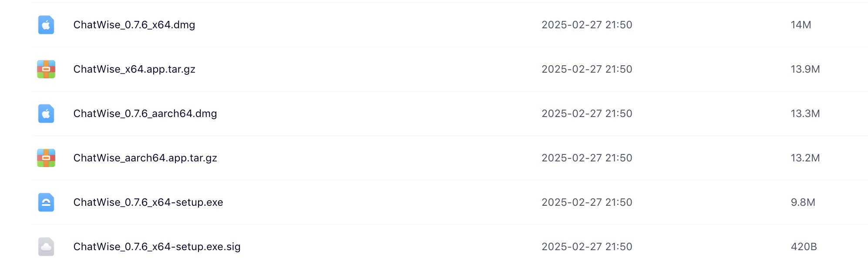Click the gray cloud icon for setup.exe.sig
Image resolution: width=868 pixels, height=268 pixels.
pos(46,247)
